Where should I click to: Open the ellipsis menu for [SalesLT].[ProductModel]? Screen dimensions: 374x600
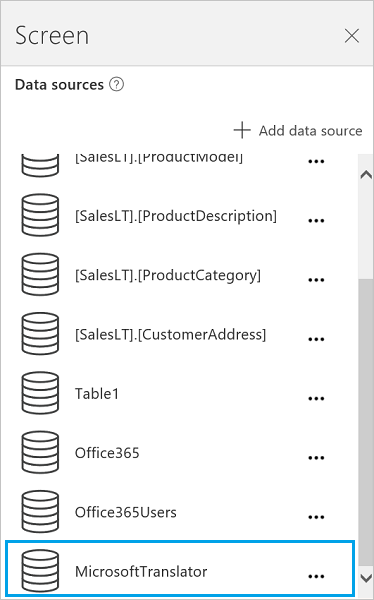point(316,161)
